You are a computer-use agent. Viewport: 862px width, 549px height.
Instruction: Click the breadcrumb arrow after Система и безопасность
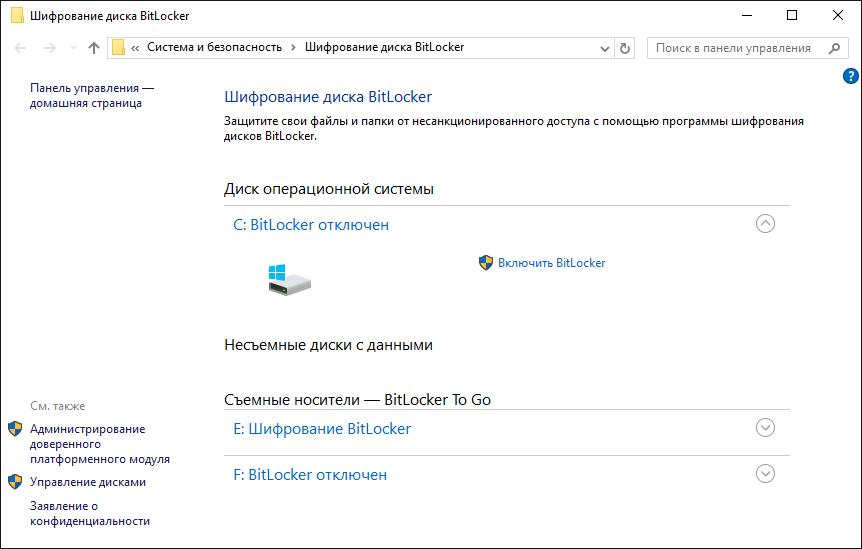294,48
